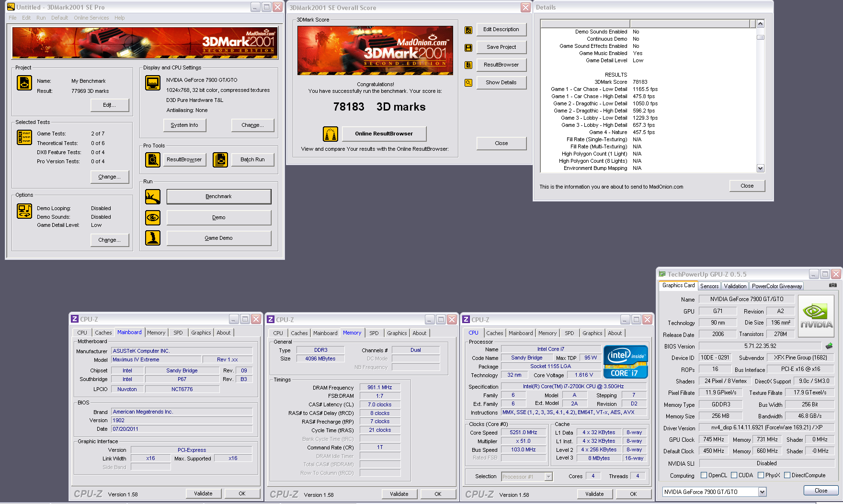
Task: Click the Display and CPU Settings monitor icon
Action: (x=153, y=83)
